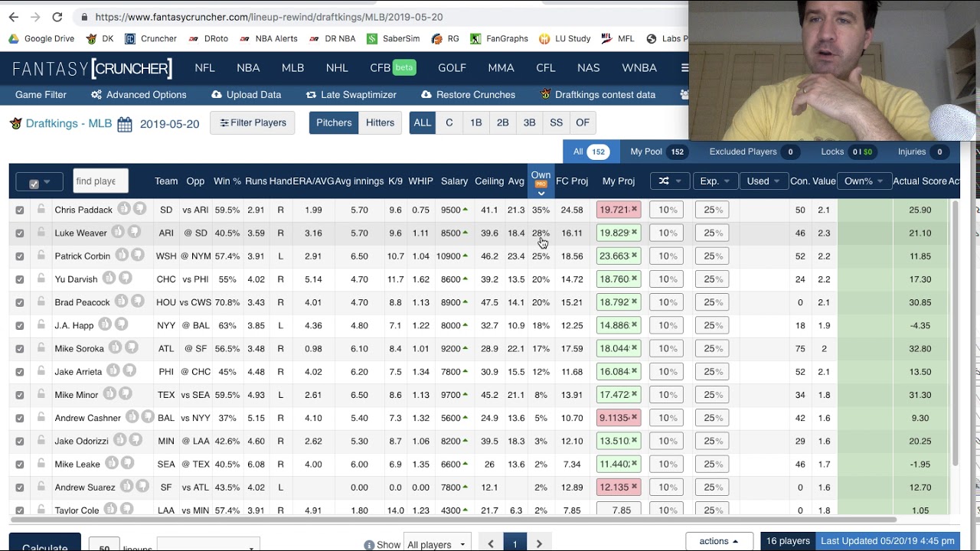The width and height of the screenshot is (980, 551).
Task: Edit Luke Weaver's 25% max exposure field
Action: tap(712, 233)
